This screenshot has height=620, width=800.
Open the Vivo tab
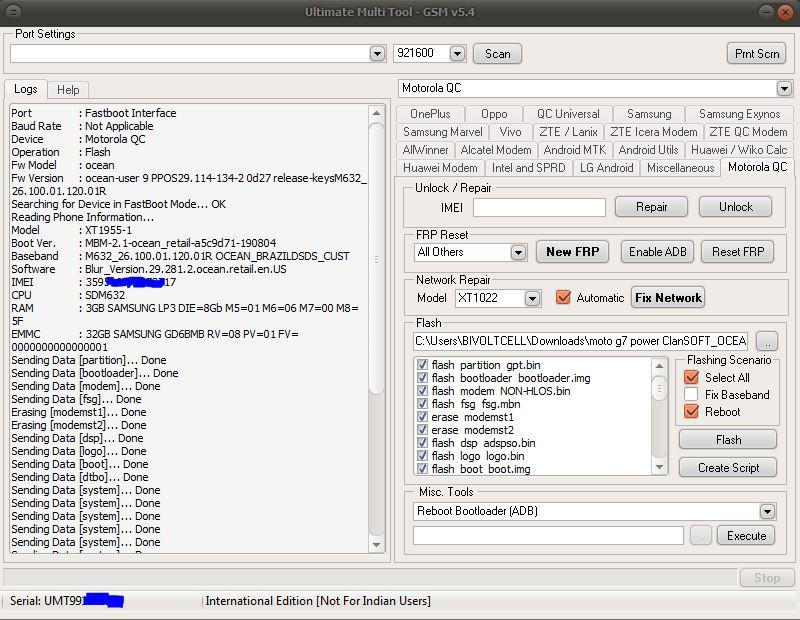pyautogui.click(x=510, y=132)
